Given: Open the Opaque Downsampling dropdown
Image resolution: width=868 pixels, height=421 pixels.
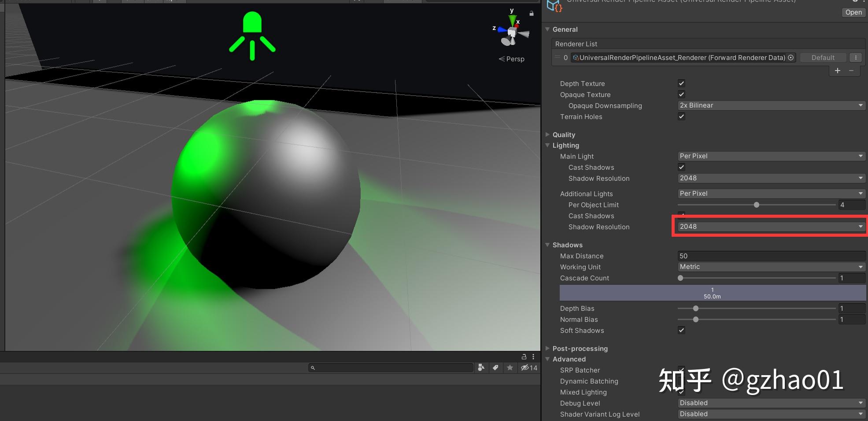Looking at the screenshot, I should [x=771, y=105].
